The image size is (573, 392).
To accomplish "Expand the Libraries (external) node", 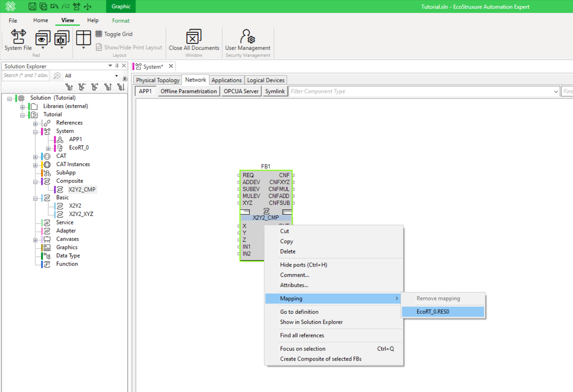I will (23, 107).
